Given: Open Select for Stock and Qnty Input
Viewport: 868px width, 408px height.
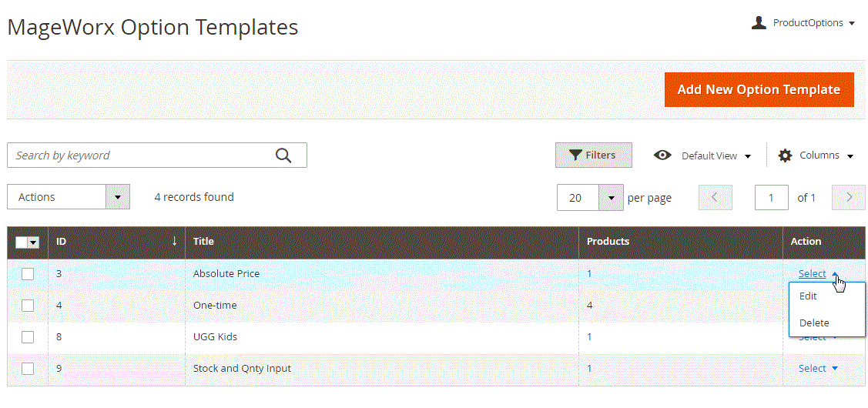Looking at the screenshot, I should (817, 369).
